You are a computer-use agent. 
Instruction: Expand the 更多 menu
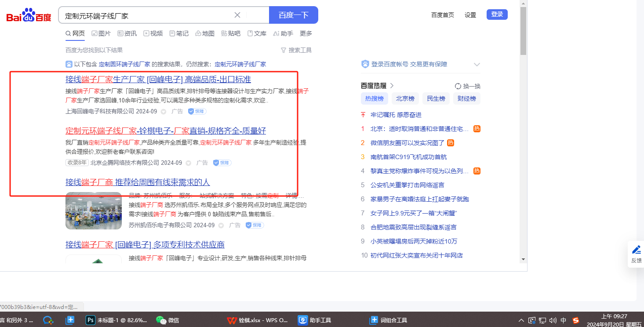coord(306,33)
